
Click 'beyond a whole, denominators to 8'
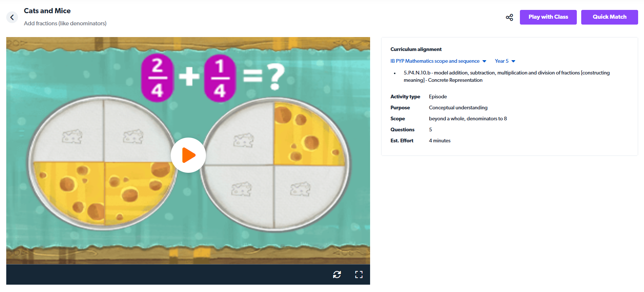point(468,118)
